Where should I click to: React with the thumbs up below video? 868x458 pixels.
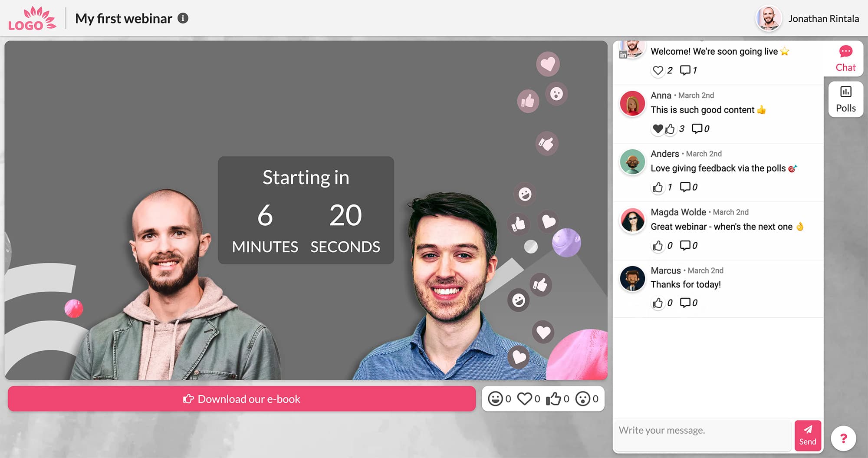tap(553, 399)
